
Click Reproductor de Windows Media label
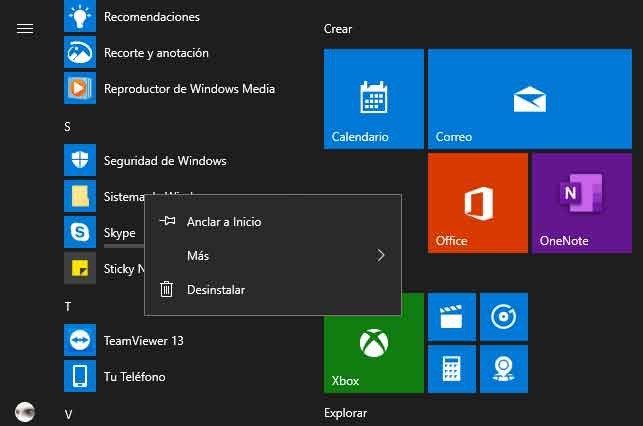[x=189, y=89]
